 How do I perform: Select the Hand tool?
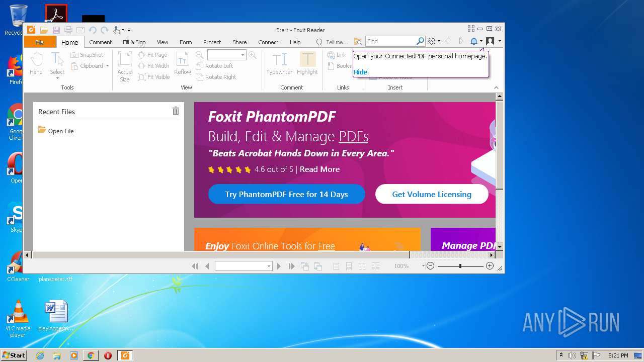[36, 63]
